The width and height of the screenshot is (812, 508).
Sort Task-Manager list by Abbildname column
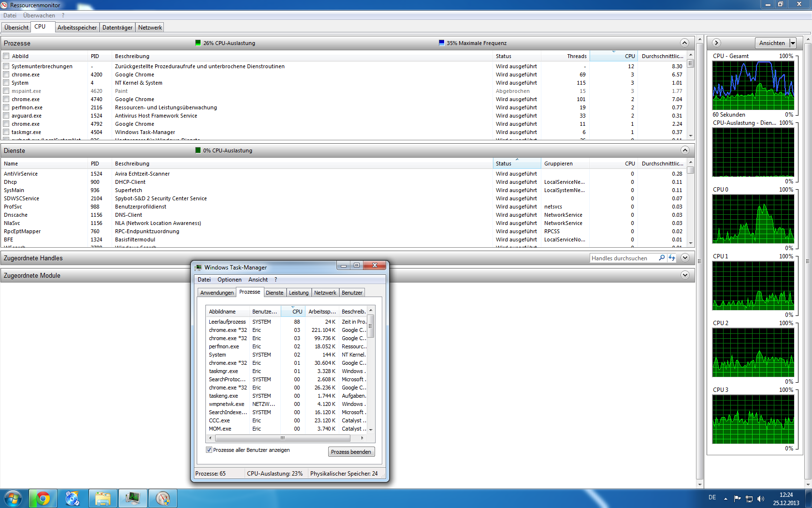(x=227, y=312)
